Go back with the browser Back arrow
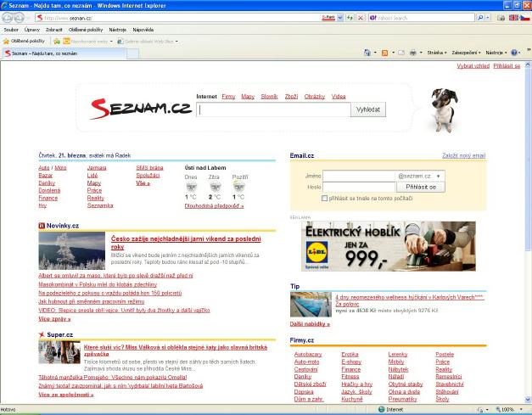 (x=7, y=17)
